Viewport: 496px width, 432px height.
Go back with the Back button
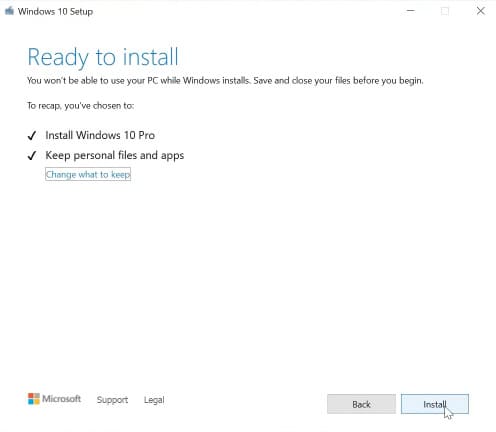pos(361,404)
